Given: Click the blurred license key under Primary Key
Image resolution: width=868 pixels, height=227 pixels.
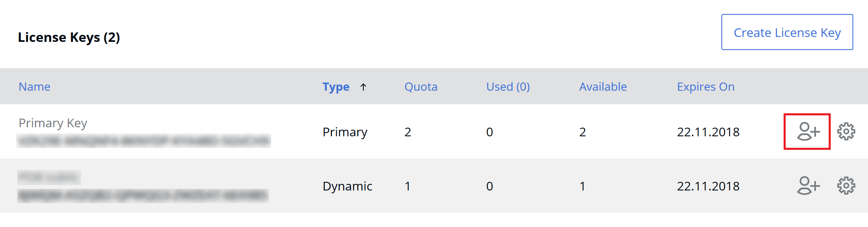Looking at the screenshot, I should point(143,141).
